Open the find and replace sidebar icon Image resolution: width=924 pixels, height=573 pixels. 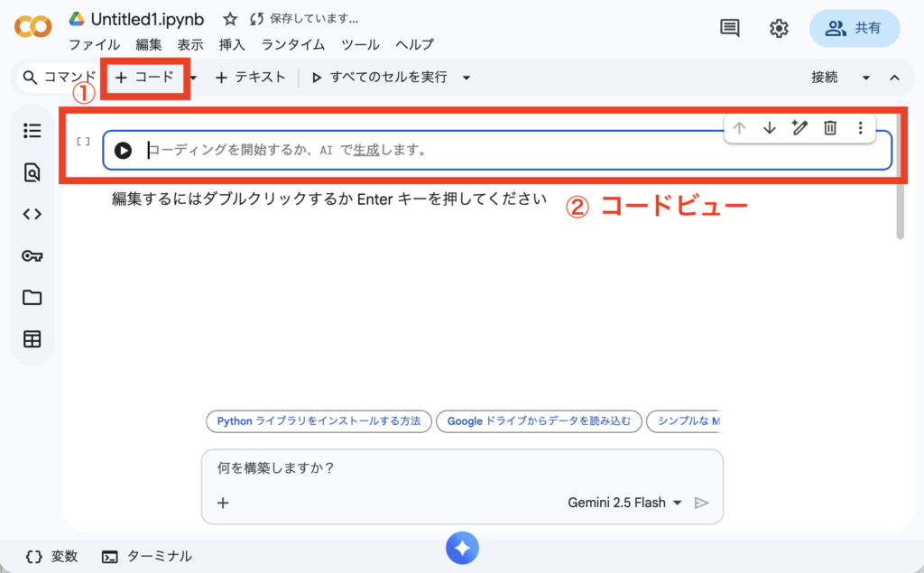tap(32, 172)
